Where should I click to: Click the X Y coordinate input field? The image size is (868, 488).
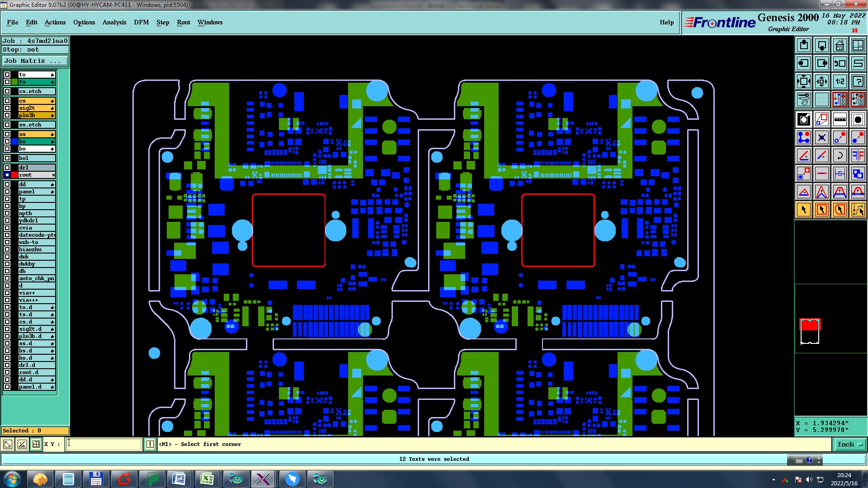click(104, 444)
